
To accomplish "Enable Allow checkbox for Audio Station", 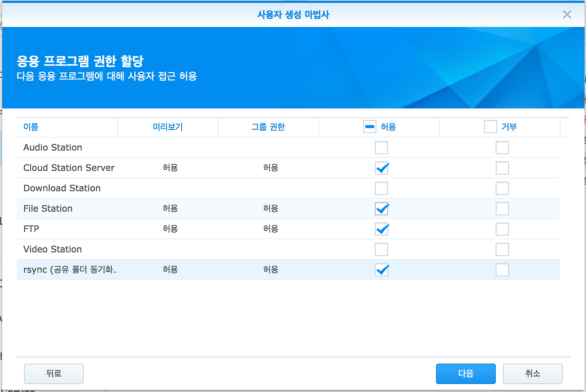I will pos(381,147).
